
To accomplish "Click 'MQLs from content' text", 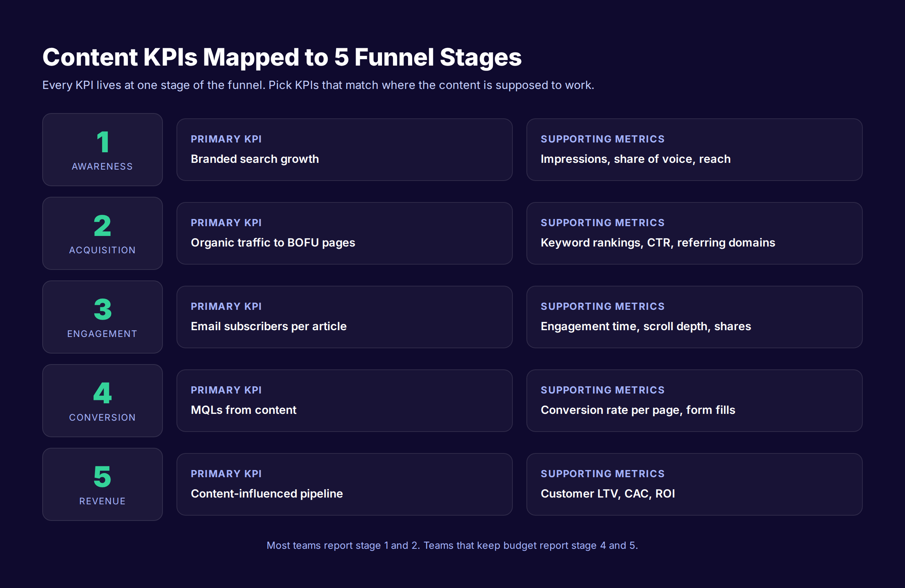I will [x=243, y=410].
